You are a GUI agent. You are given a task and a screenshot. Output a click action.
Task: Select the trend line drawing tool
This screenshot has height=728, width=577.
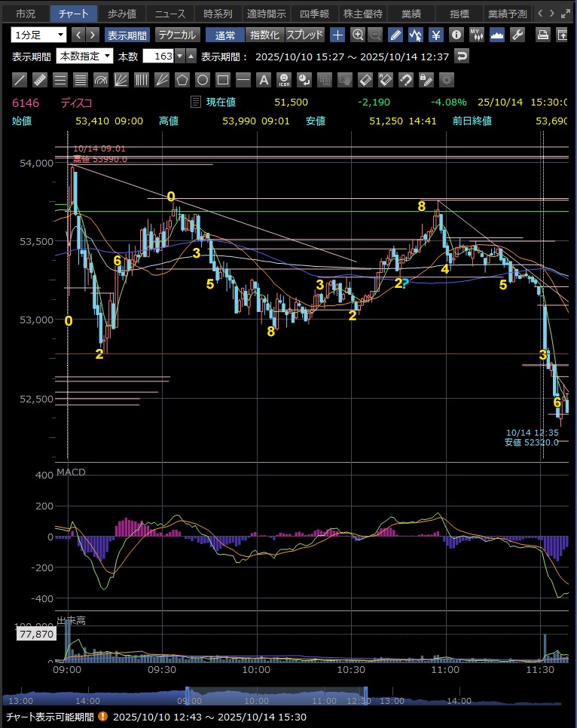pyautogui.click(x=20, y=80)
